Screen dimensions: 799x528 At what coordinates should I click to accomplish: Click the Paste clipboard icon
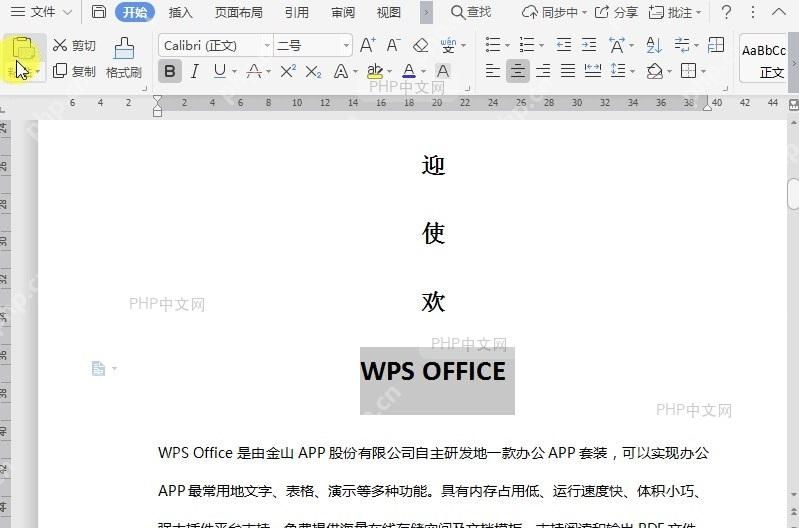click(23, 49)
